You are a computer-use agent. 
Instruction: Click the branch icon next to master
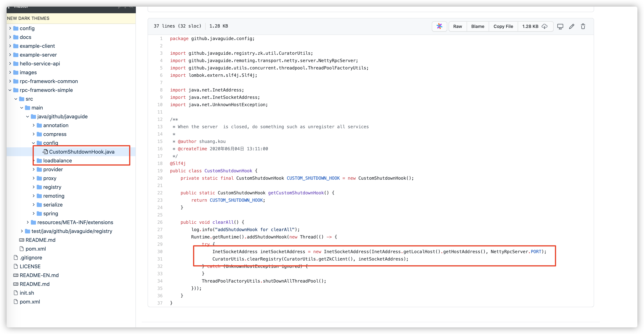tap(9, 7)
